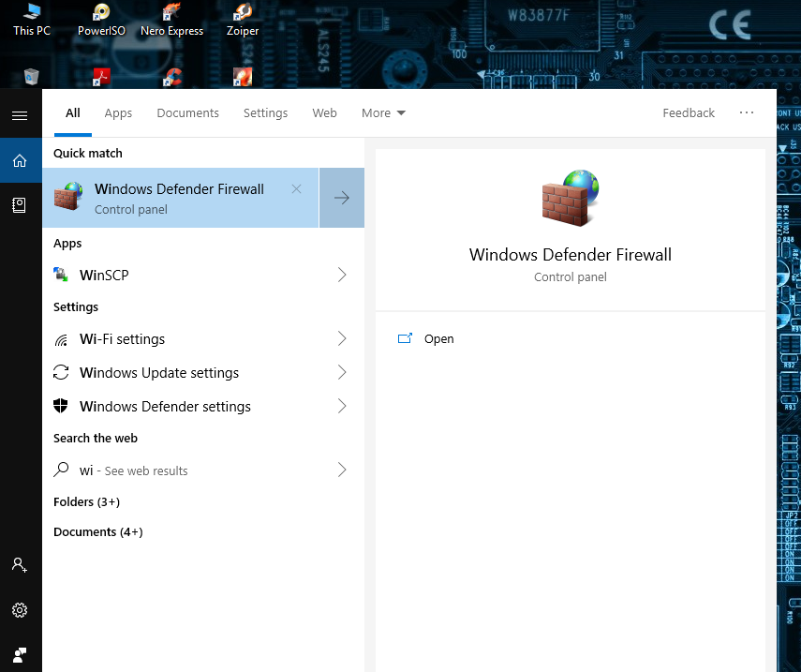Image resolution: width=801 pixels, height=672 pixels.
Task: Launch PowerISO from the desktop
Action: [x=100, y=21]
